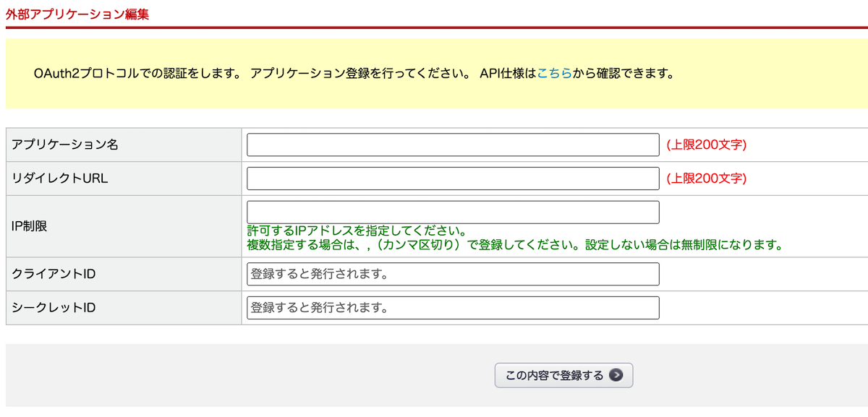Click the 外部アプリケーション編集 page heading
The image size is (868, 417).
coord(77,14)
